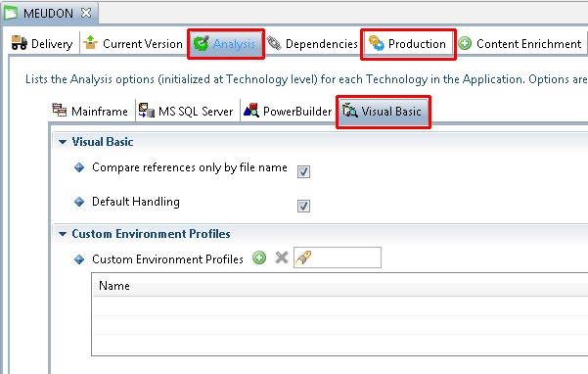Screen dimensions: 588x374
Task: Click the Delivery truck icon
Action: click(x=20, y=43)
